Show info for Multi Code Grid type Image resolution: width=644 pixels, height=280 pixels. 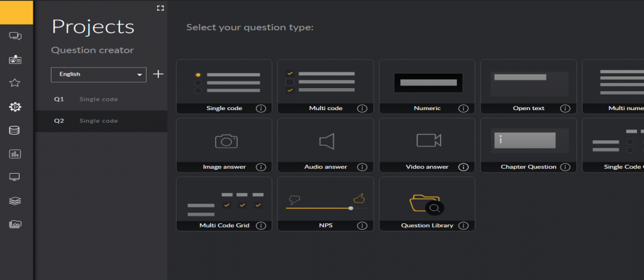tap(261, 226)
